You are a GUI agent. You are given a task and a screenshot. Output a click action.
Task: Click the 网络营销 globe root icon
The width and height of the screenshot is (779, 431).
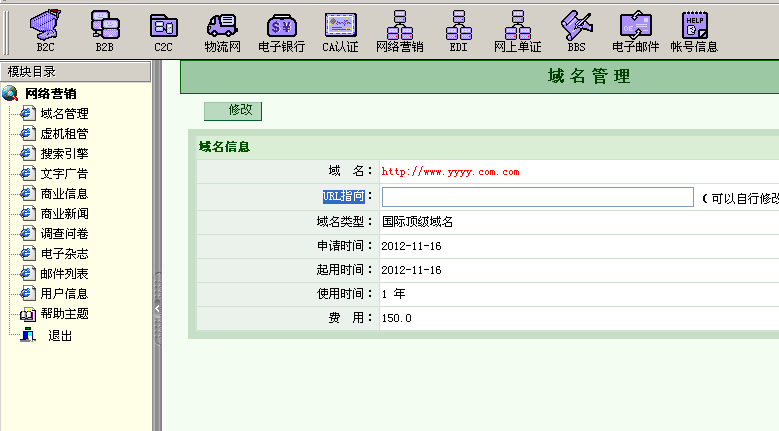[10, 93]
